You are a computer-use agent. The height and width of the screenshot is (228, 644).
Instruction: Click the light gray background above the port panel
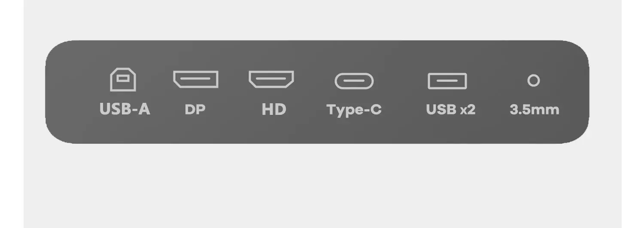click(322, 19)
